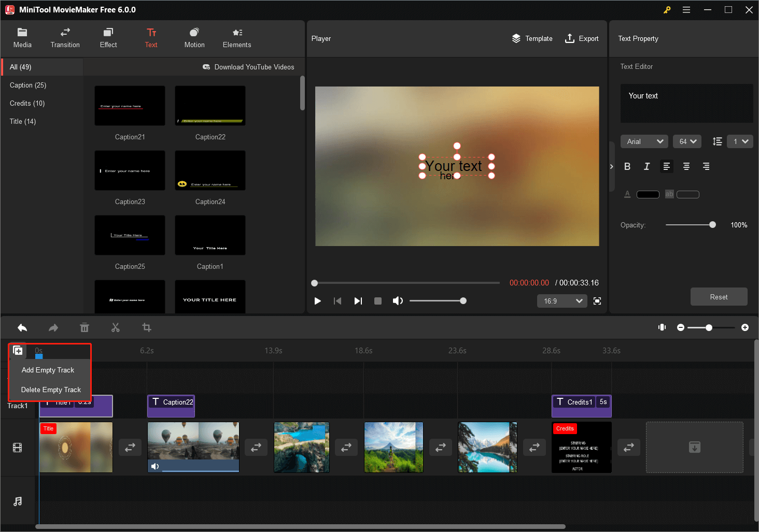The width and height of the screenshot is (759, 532).
Task: Open the Media tab
Action: [x=22, y=38]
